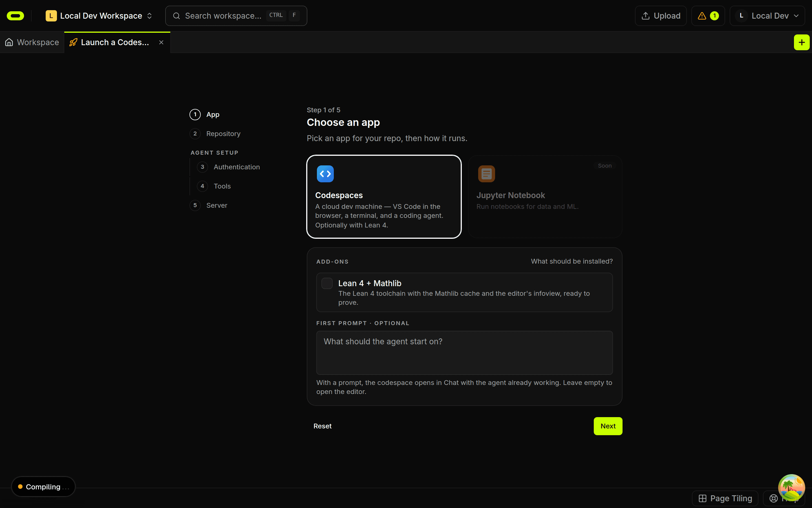
Task: Switch to the Workspace tab
Action: click(32, 42)
